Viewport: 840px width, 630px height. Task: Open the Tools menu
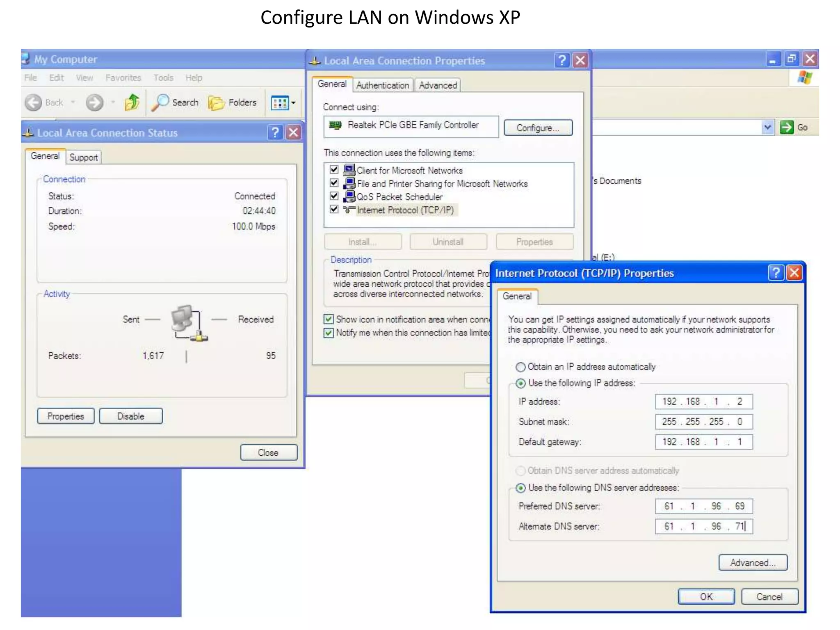163,78
